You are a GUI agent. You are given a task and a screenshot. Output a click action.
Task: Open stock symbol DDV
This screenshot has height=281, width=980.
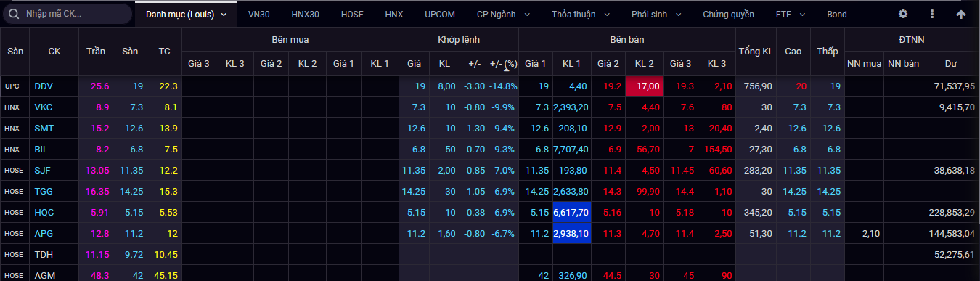click(x=44, y=86)
